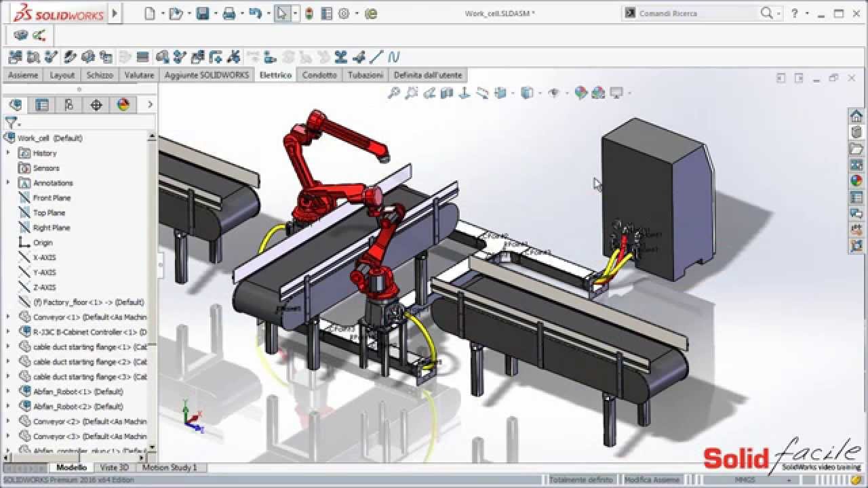Expand the SOLIDWORKS menu arrow
This screenshot has height=488, width=868.
coord(114,13)
